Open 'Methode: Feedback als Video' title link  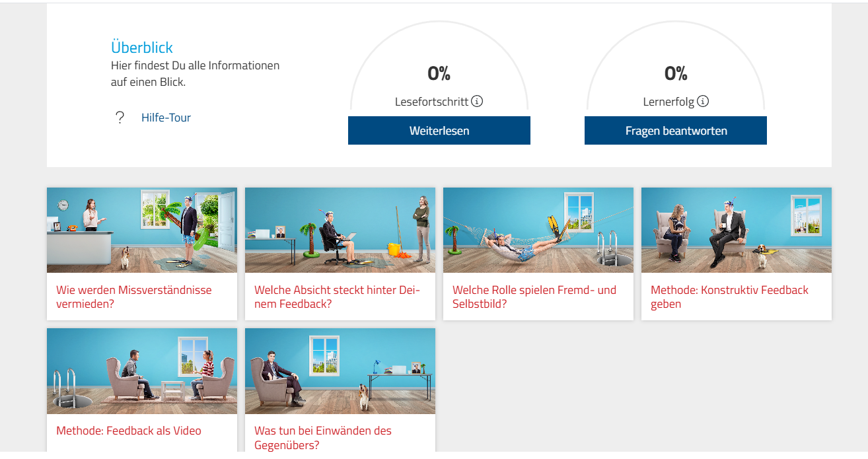(x=129, y=431)
